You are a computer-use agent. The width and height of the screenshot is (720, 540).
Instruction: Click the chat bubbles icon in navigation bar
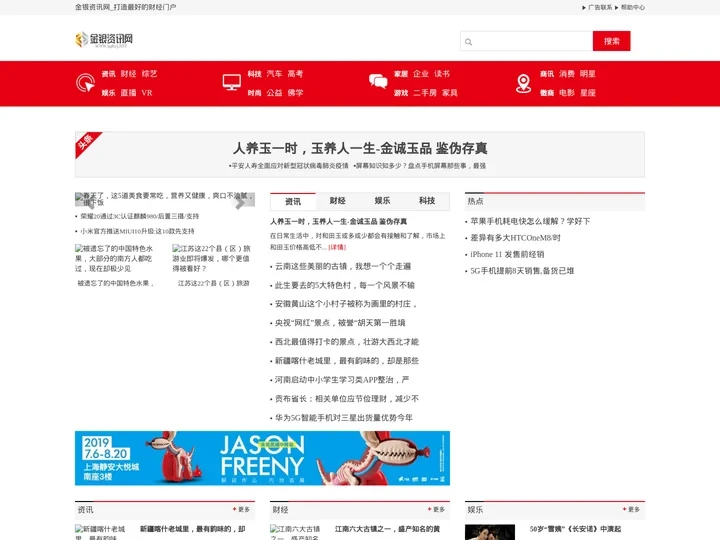(378, 82)
